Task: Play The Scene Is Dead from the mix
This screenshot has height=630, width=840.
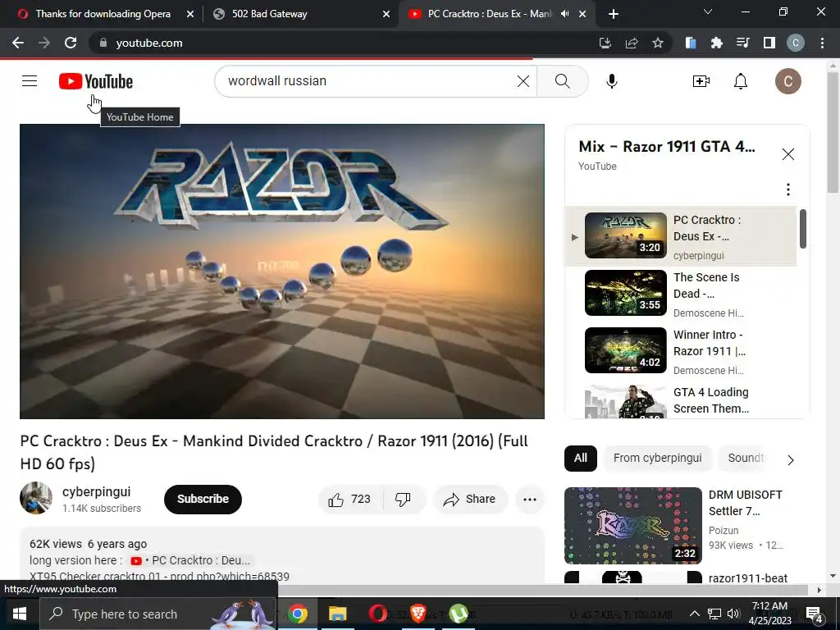Action: (680, 293)
